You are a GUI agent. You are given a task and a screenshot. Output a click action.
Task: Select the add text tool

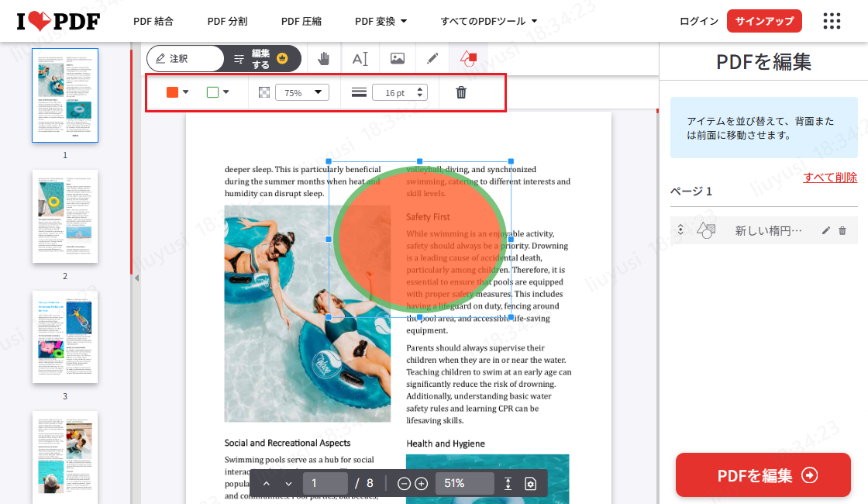click(x=360, y=58)
